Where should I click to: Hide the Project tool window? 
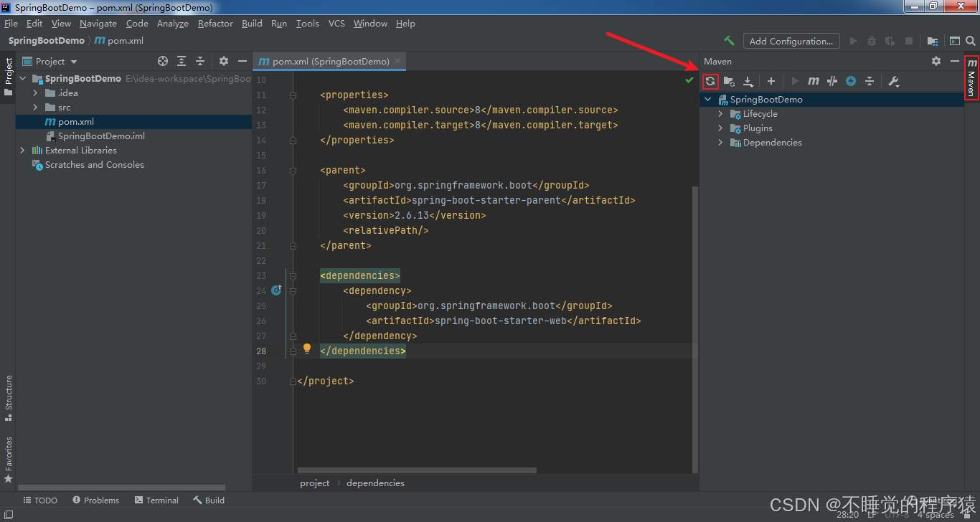click(x=242, y=61)
